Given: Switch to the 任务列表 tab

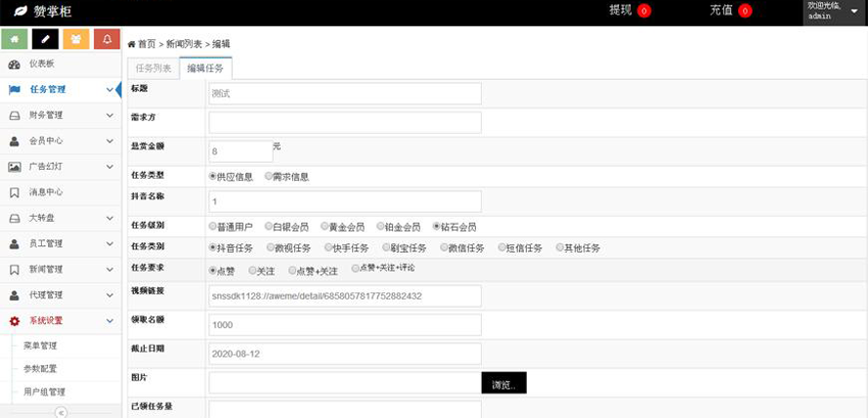Looking at the screenshot, I should (153, 69).
